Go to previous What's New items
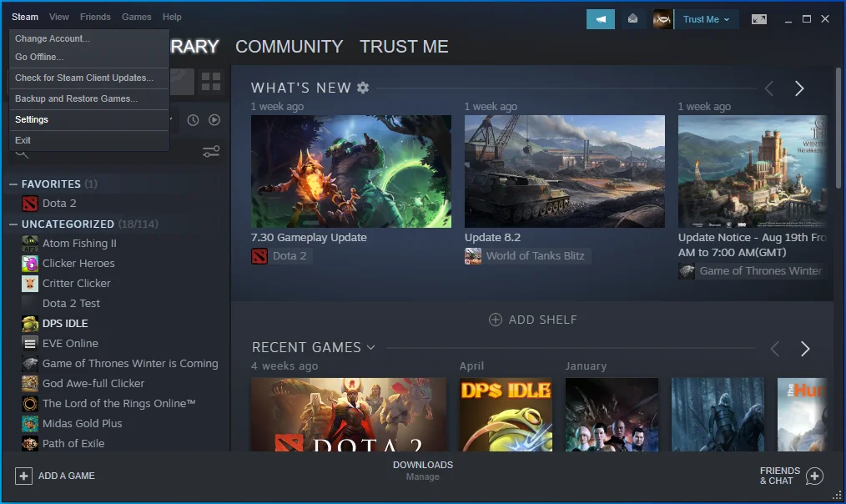This screenshot has height=504, width=846. click(769, 88)
